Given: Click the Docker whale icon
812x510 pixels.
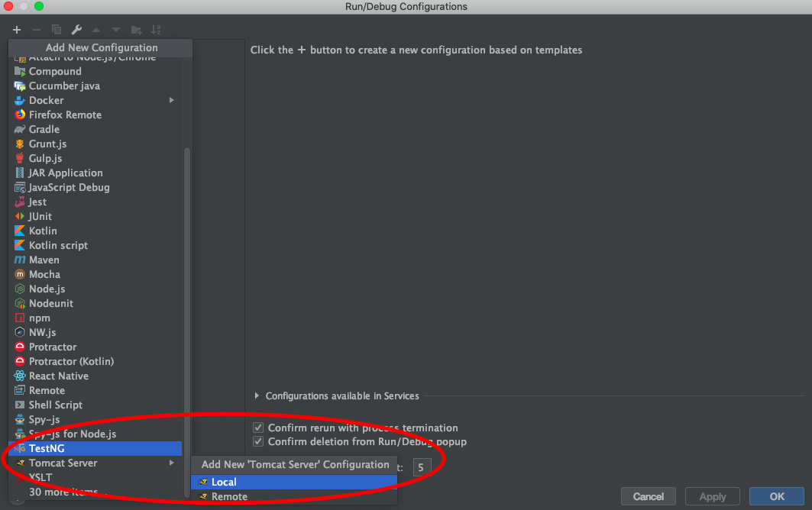Looking at the screenshot, I should (20, 101).
